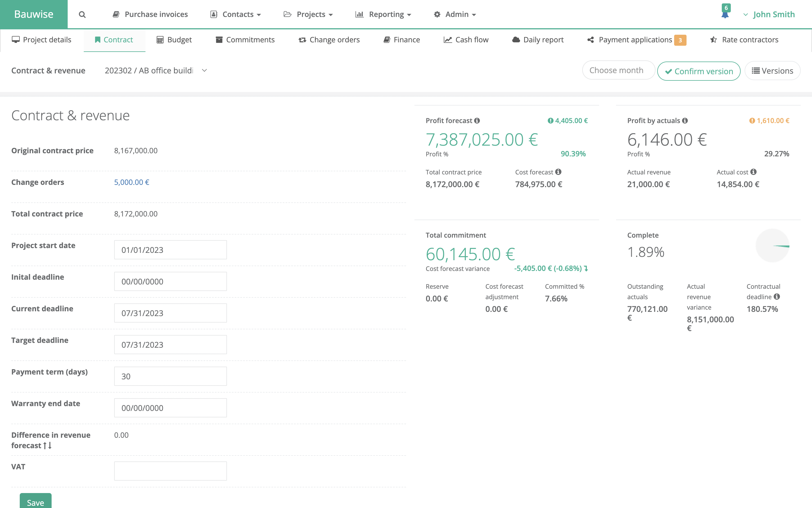The width and height of the screenshot is (812, 508).
Task: Click the Versions button
Action: (773, 71)
